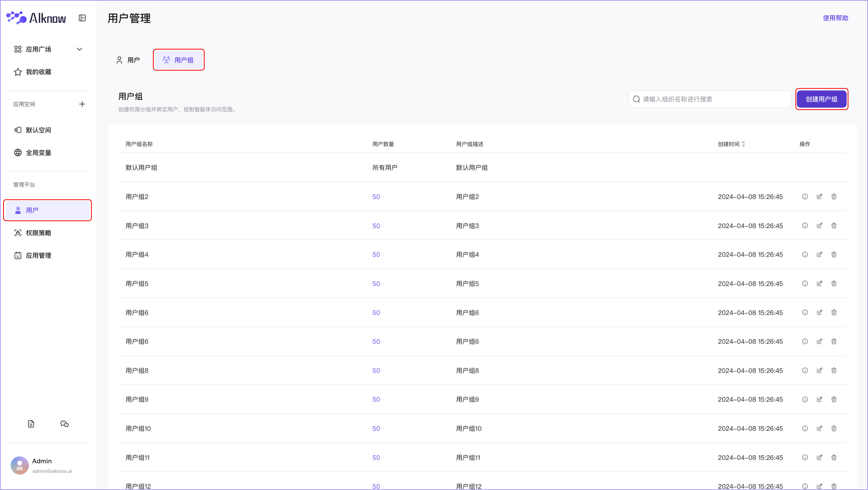Image resolution: width=868 pixels, height=490 pixels.
Task: Click the 创建用户组 button
Action: (822, 99)
